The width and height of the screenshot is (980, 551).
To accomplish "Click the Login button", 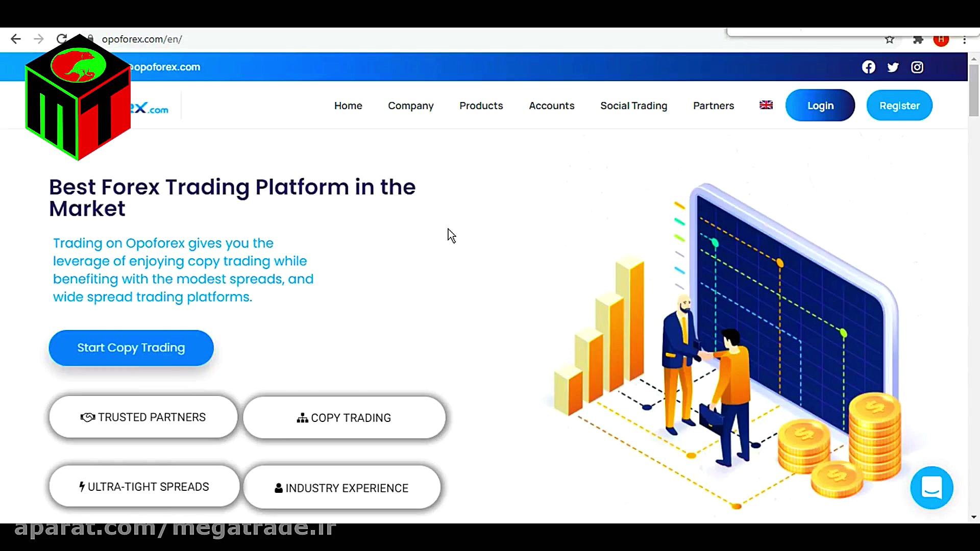I will click(x=820, y=106).
